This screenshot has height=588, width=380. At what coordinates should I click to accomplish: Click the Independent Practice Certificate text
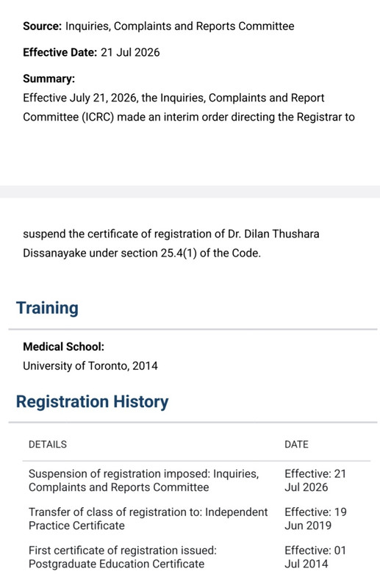coord(148,519)
